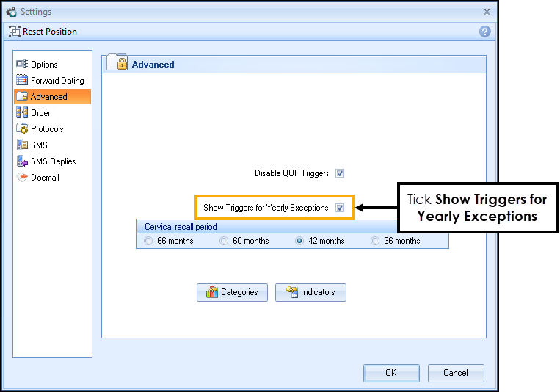
Task: Click the blue help question mark icon
Action: 484,32
